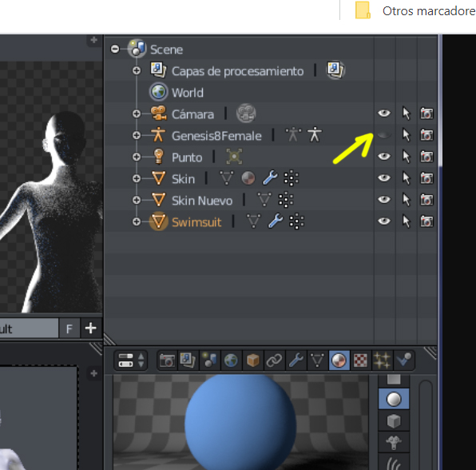
Task: Open the Render properties camera tab
Action: tap(167, 360)
